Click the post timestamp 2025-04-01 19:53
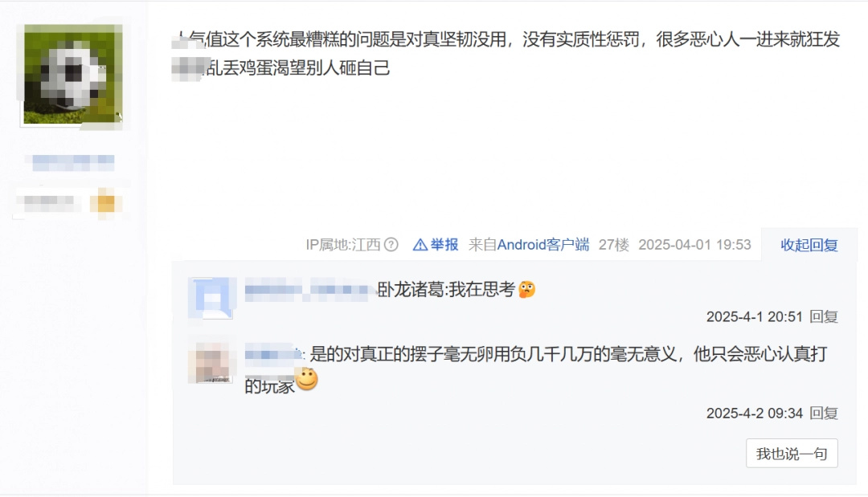This screenshot has width=868, height=497. 694,244
